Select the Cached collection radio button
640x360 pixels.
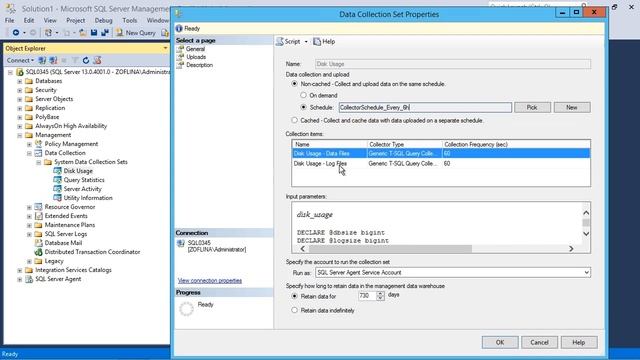click(294, 120)
